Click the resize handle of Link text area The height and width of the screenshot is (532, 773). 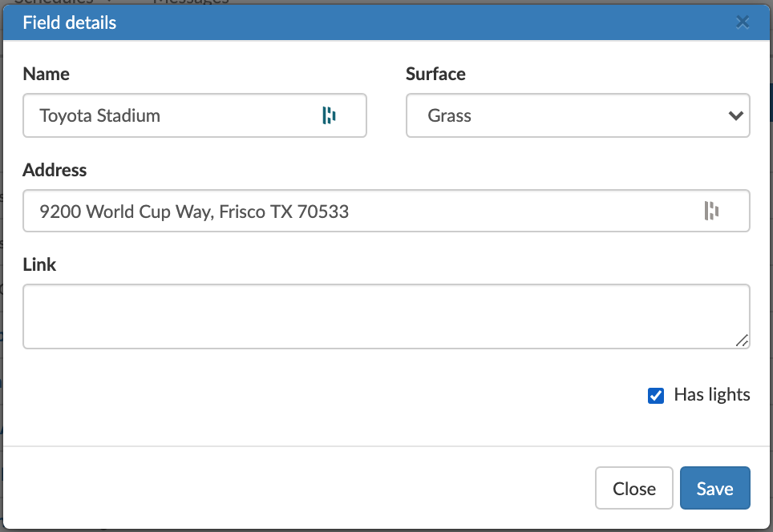click(x=742, y=341)
